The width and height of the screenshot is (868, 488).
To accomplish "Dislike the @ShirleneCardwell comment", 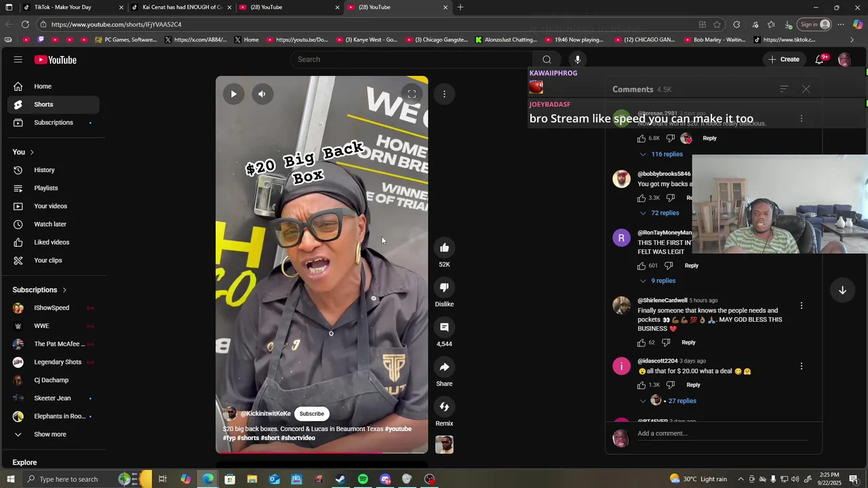I will tap(666, 343).
